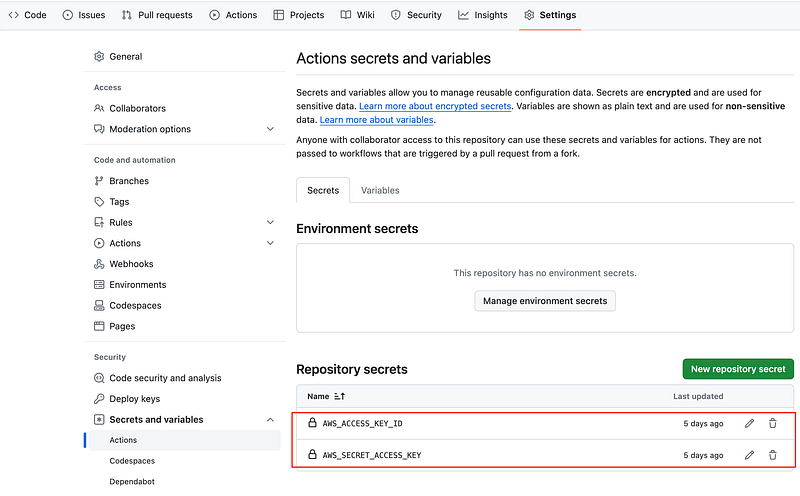
Task: Click the Webhooks icon in sidebar
Action: click(x=99, y=264)
